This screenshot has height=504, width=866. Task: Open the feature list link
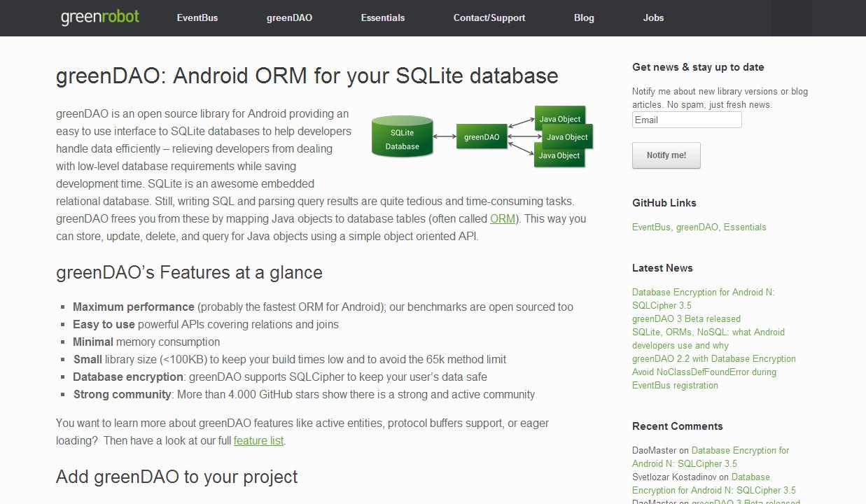[258, 440]
